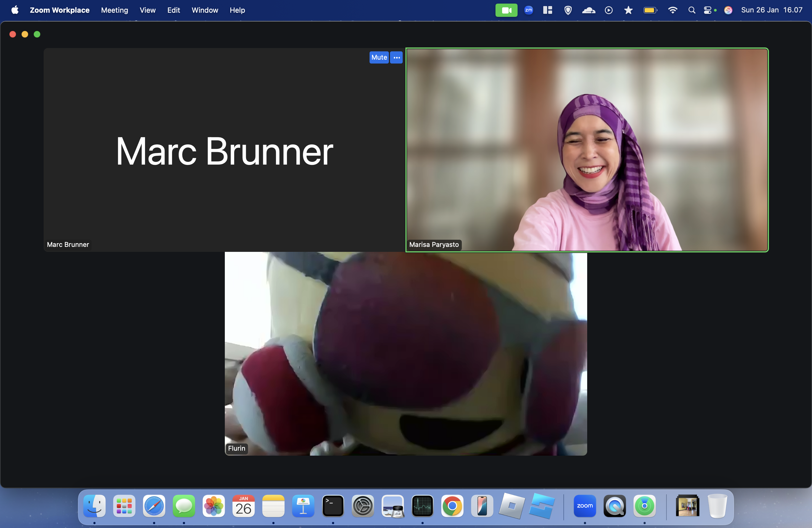Open the View menu
Screen dimensions: 812x528
148,10
